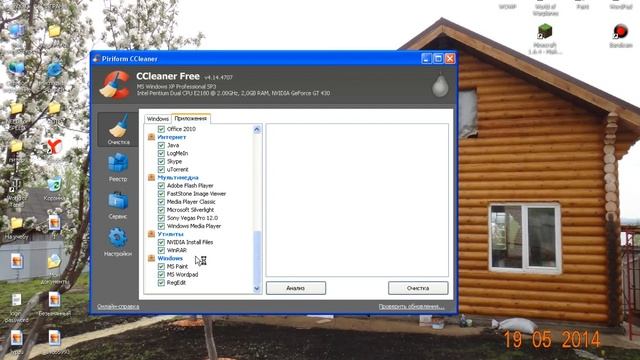Click the Интернет category group icon
Viewport: 640px width, 360px height.
[151, 137]
